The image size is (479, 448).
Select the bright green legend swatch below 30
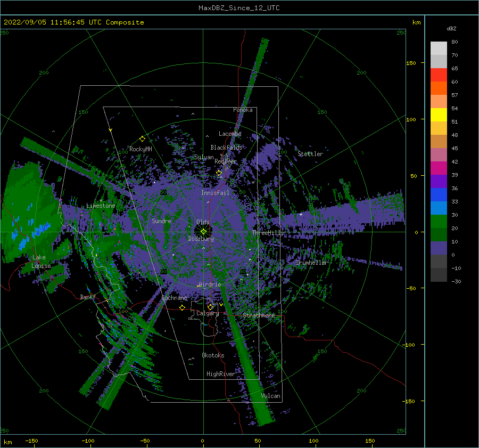click(439, 221)
